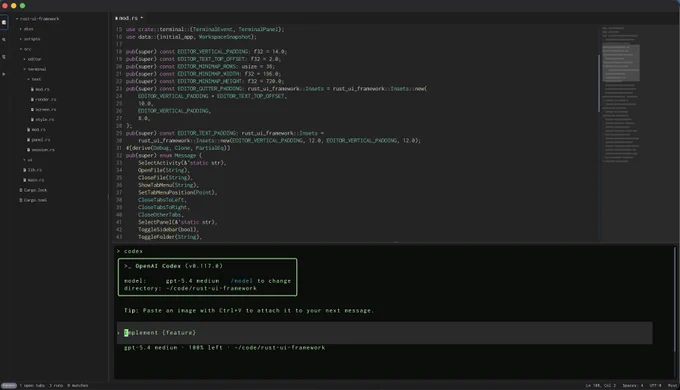Expand the dist folder
Image resolution: width=680 pixels, height=390 pixels.
tap(21, 29)
